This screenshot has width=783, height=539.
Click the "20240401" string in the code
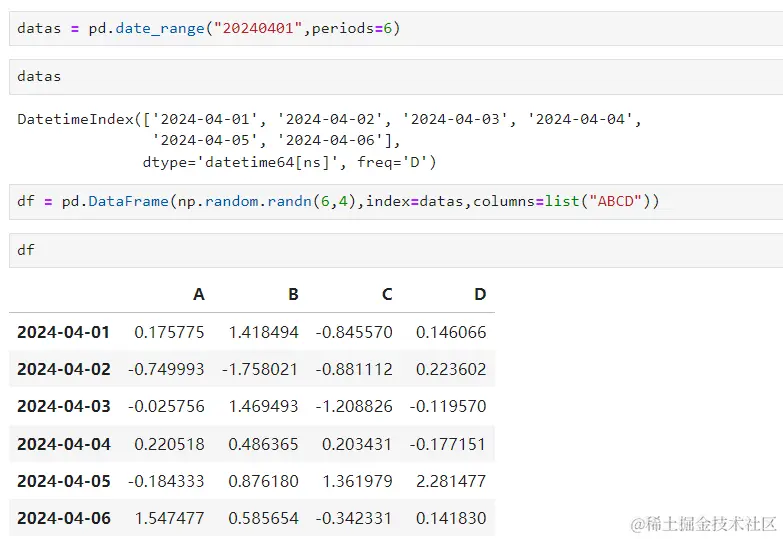coord(258,28)
